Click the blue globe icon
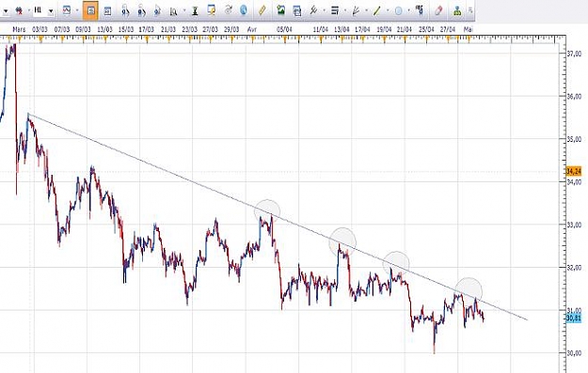This screenshot has width=588, height=373. 244,10
